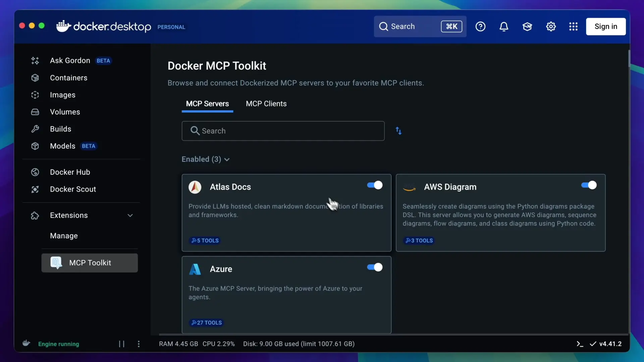
Task: Click the RAM 4.45 GB status entry
Action: 178,344
